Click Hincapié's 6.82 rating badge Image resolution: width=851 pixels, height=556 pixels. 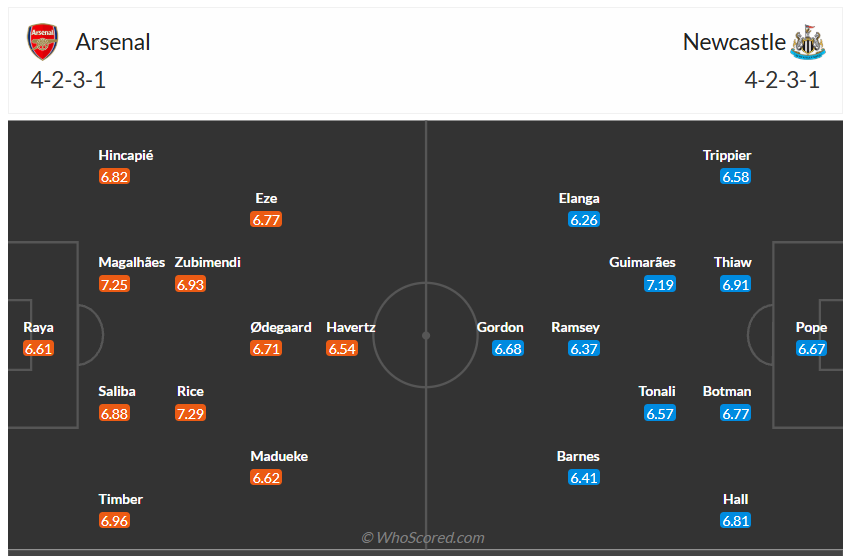114,177
